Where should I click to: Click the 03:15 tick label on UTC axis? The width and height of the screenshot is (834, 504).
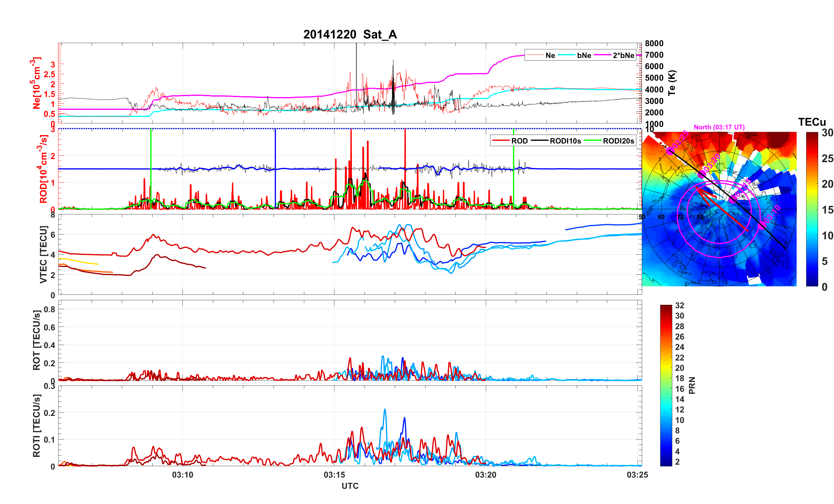click(x=334, y=474)
